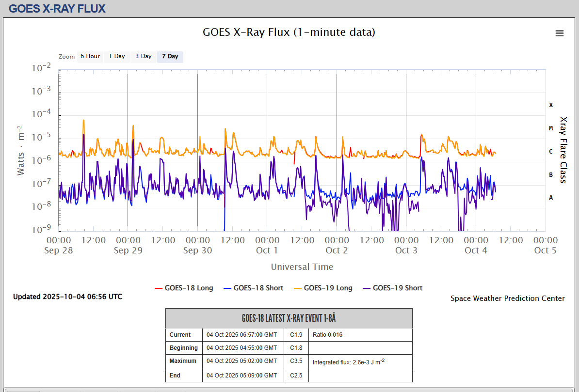Click the purple GOES-19 Short legend line
The width and height of the screenshot is (579, 392).
tap(366, 288)
